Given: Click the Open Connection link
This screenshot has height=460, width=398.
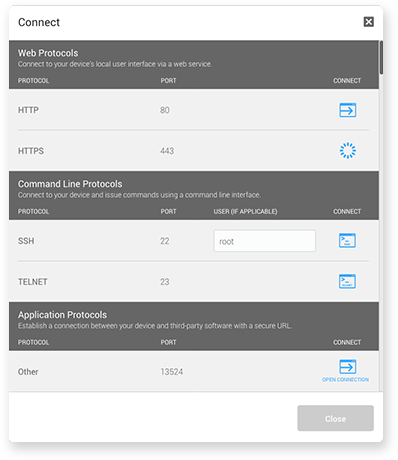Looking at the screenshot, I should tap(345, 380).
